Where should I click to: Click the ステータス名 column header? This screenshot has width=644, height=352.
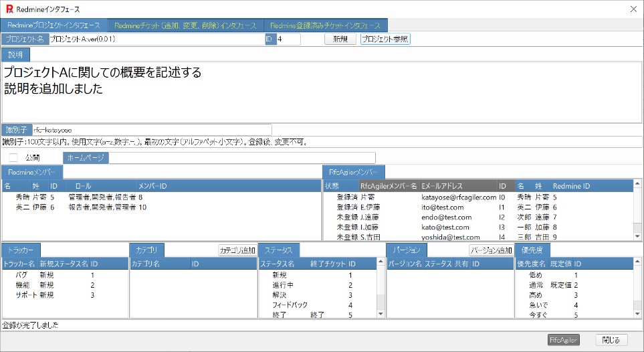tap(284, 264)
